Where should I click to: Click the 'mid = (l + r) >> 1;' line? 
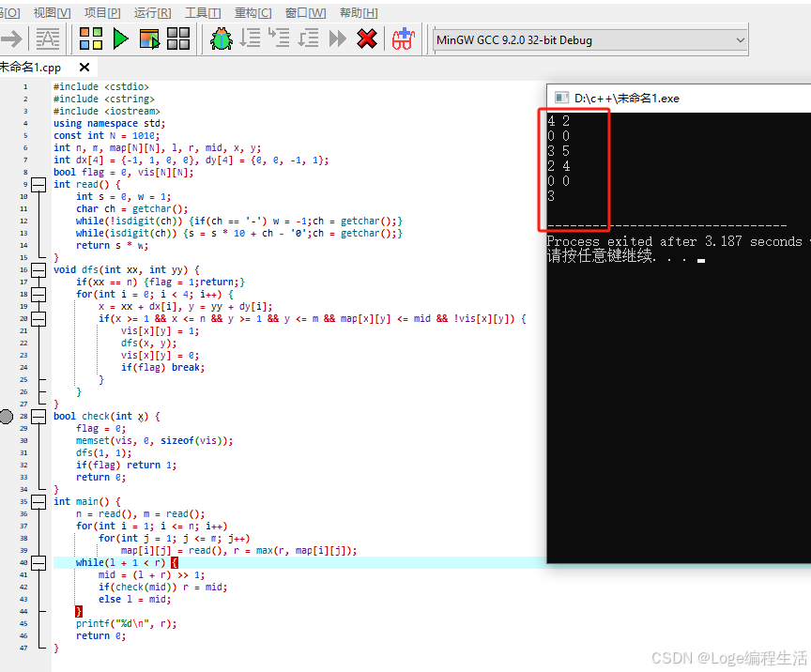tap(151, 575)
